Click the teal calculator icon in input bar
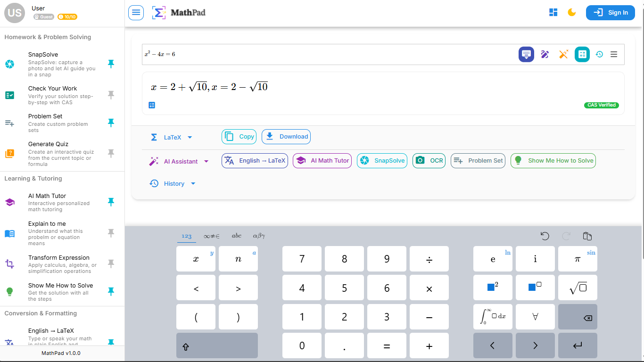 coord(582,54)
